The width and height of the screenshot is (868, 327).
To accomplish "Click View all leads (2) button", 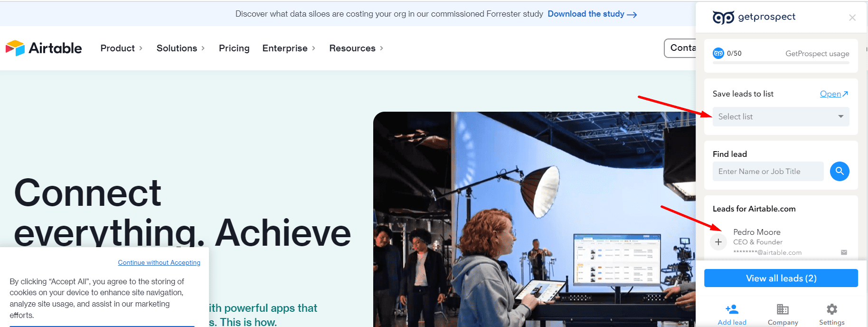I will (x=781, y=278).
